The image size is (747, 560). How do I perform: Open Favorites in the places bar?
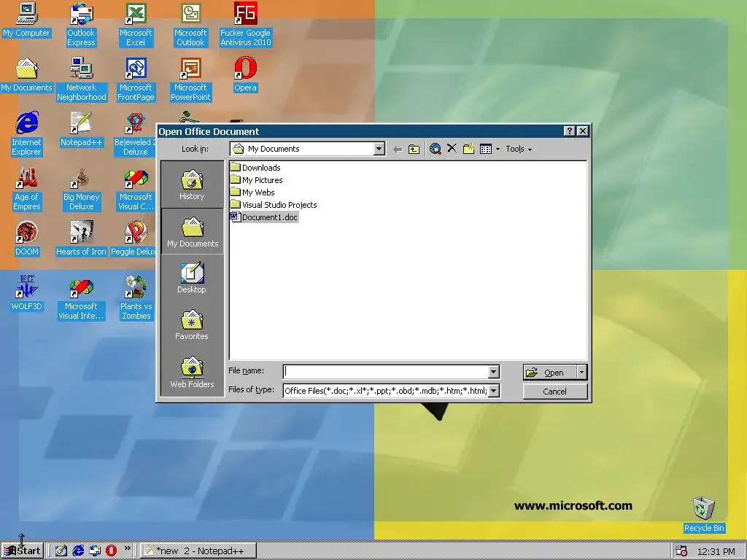tap(192, 324)
